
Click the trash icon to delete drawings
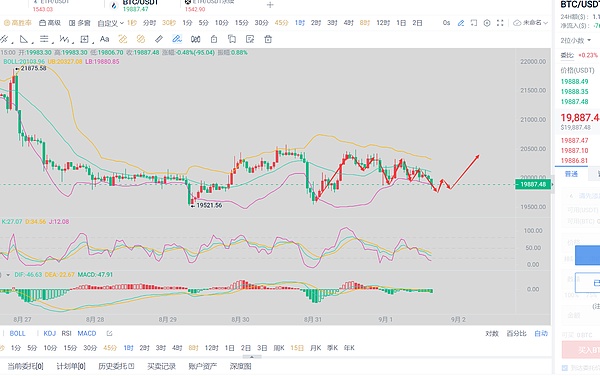click(268, 39)
